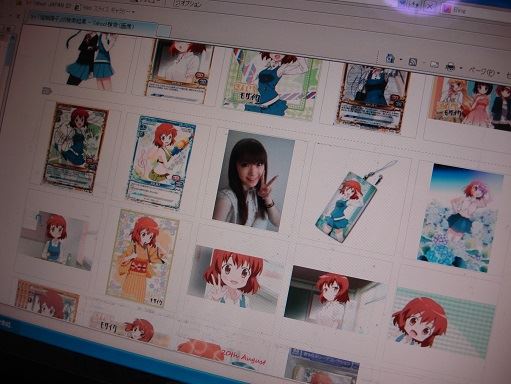Click the オプション toolbar button
The image size is (511, 384).
pos(187,4)
